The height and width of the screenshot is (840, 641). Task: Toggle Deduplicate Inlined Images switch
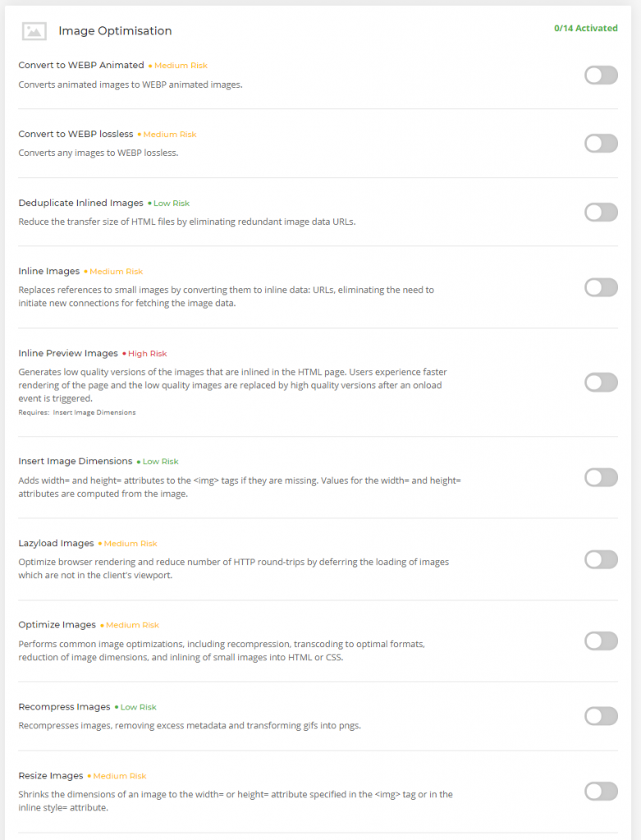click(x=601, y=212)
